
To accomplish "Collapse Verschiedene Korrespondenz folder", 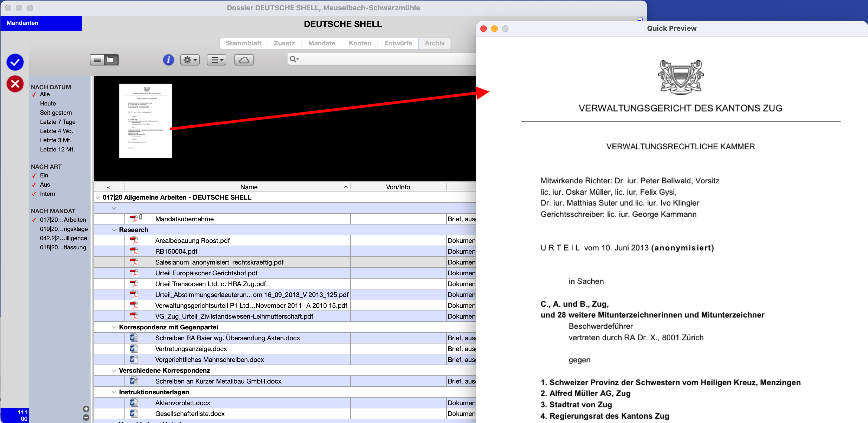I will tap(114, 370).
